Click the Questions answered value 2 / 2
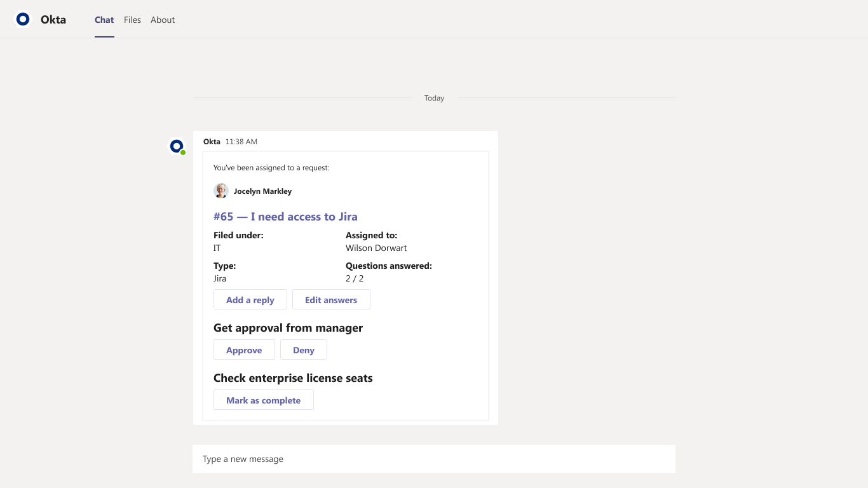The width and height of the screenshot is (868, 488). coord(355,278)
